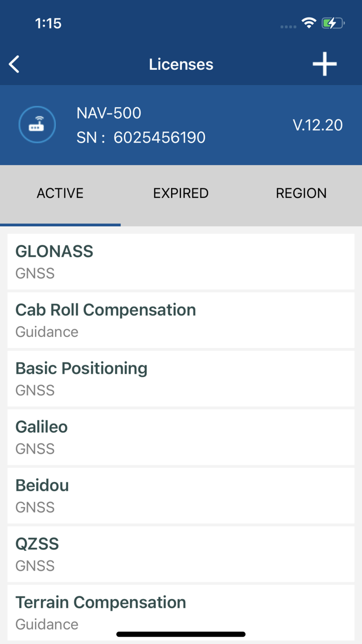Open the Galileo GNSS license
362x644 pixels.
coord(180,436)
